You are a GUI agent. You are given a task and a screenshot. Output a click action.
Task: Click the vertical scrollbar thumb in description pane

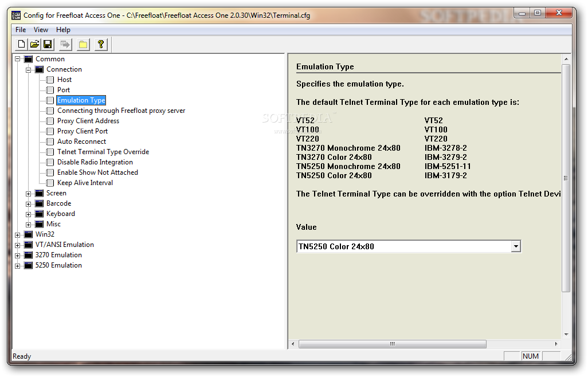click(566, 178)
